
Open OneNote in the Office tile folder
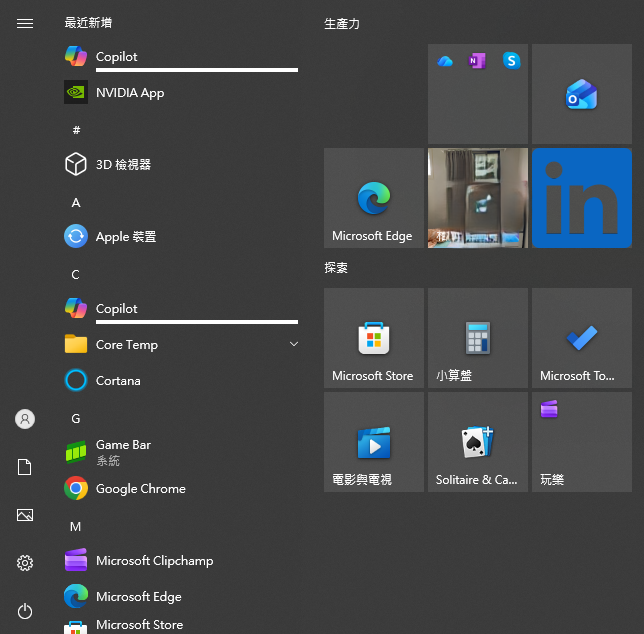pos(477,61)
